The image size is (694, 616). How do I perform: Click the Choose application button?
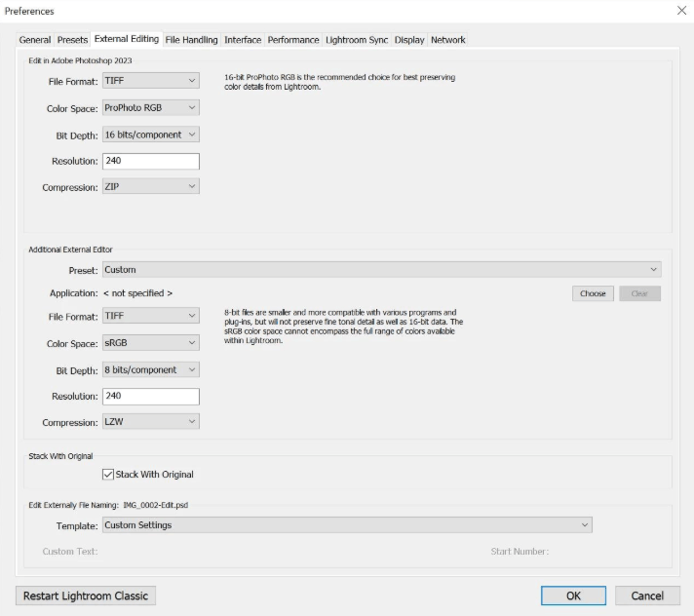point(593,293)
